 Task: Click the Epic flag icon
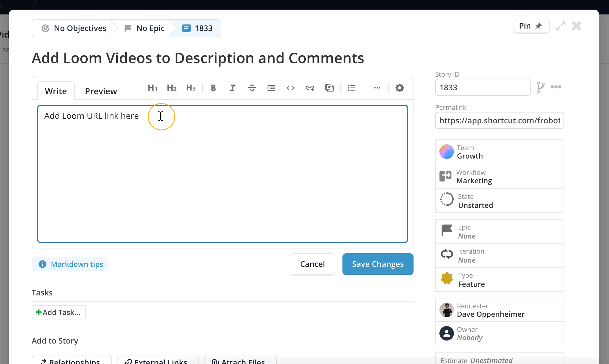coord(447,230)
